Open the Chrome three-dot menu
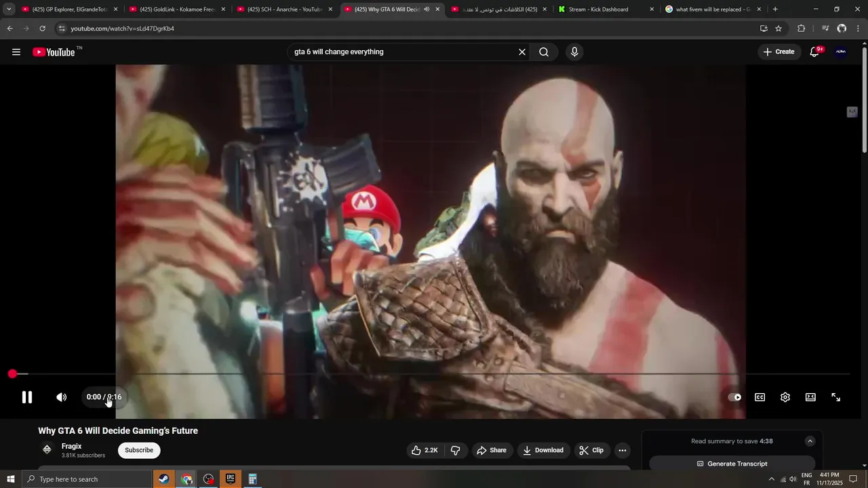This screenshot has width=868, height=488. click(x=859, y=28)
